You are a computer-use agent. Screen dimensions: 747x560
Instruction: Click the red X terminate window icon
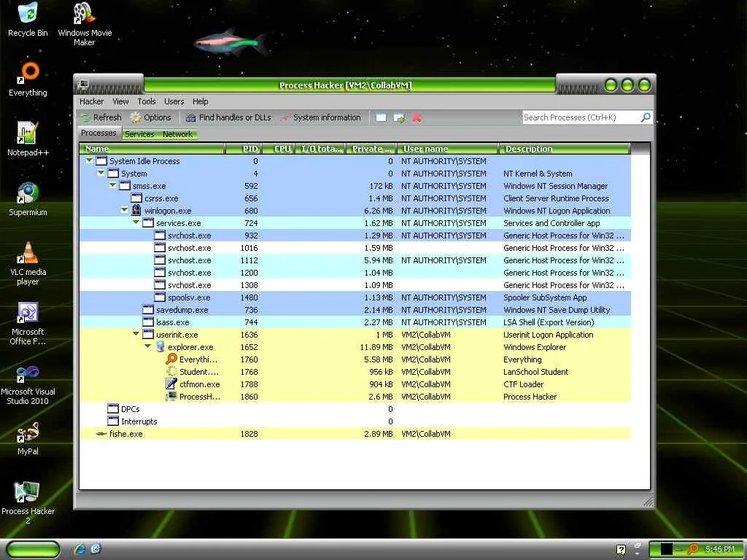(417, 117)
